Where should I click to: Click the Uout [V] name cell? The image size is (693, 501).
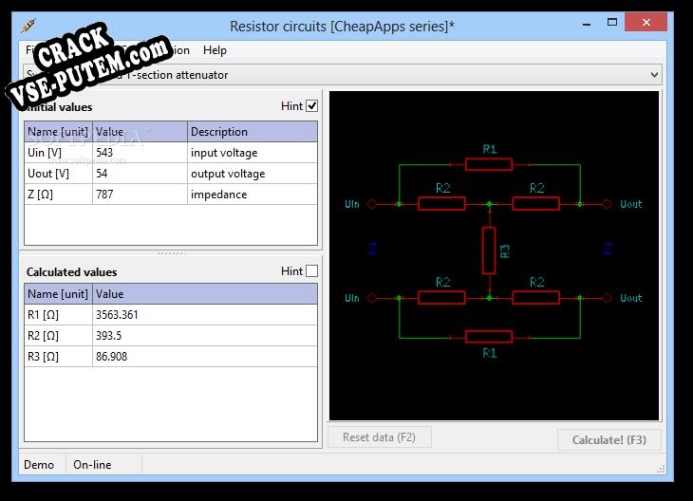[58, 173]
